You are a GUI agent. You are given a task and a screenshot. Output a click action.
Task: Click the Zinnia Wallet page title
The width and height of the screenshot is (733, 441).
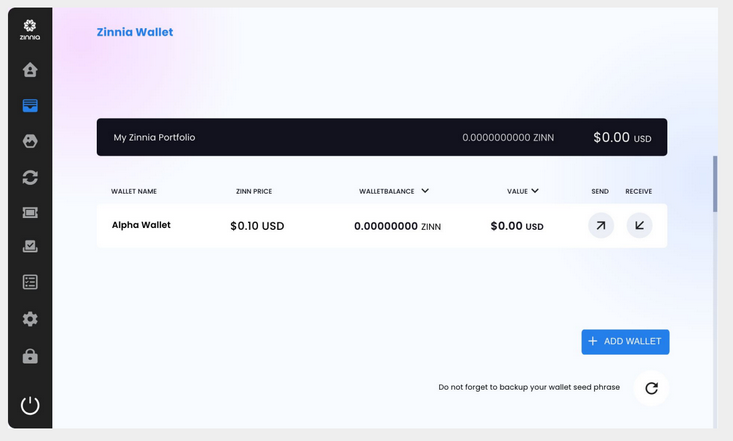click(x=135, y=32)
